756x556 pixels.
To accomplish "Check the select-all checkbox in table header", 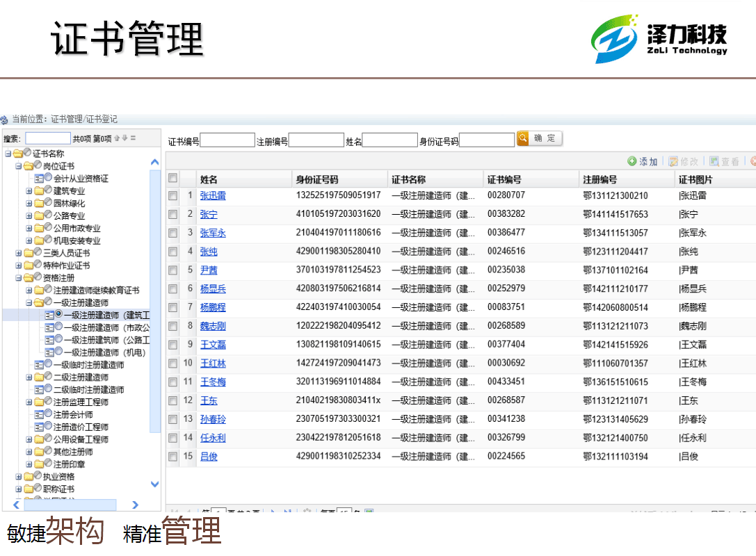I will [172, 179].
